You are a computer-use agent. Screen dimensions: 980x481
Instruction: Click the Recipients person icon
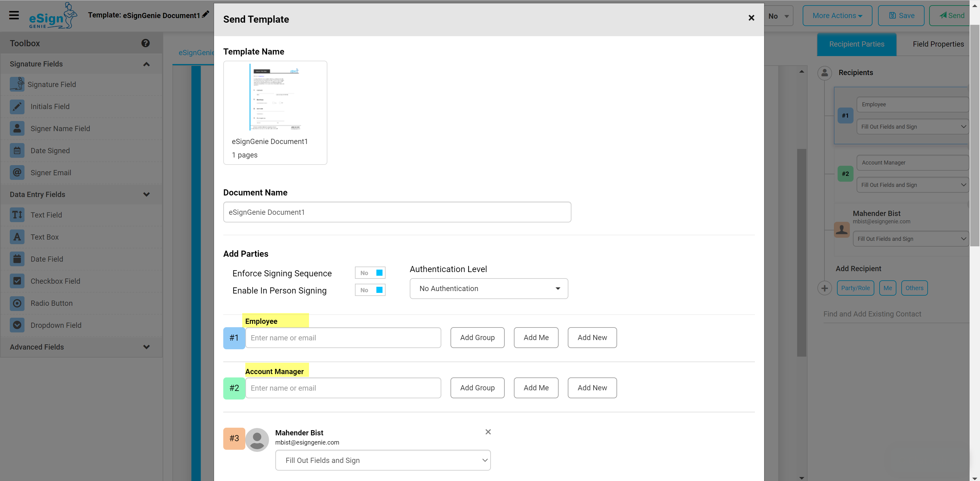coord(824,72)
